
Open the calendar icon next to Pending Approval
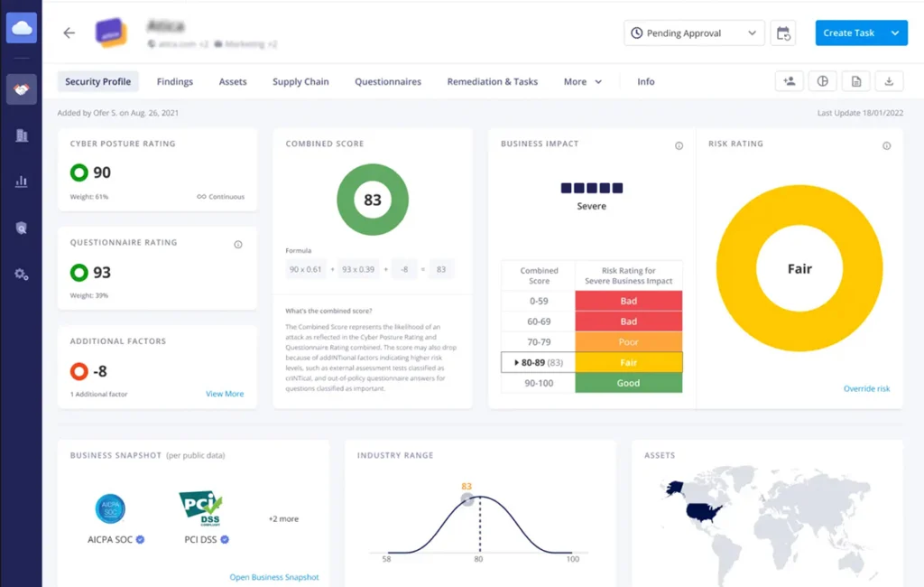[x=782, y=33]
